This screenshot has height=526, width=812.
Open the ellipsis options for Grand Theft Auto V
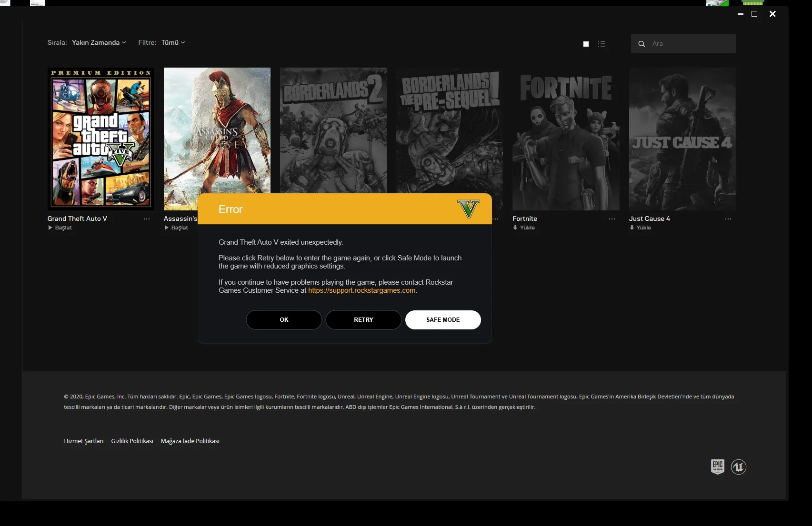pyautogui.click(x=146, y=218)
